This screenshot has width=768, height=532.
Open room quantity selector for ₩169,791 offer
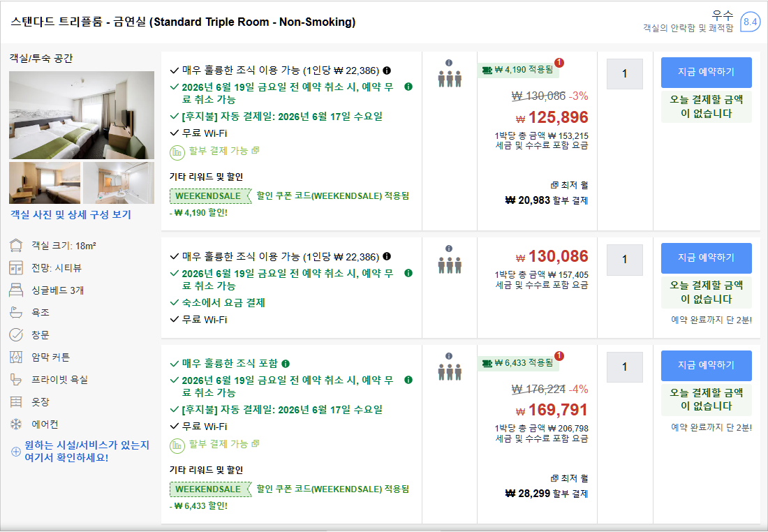(x=624, y=367)
